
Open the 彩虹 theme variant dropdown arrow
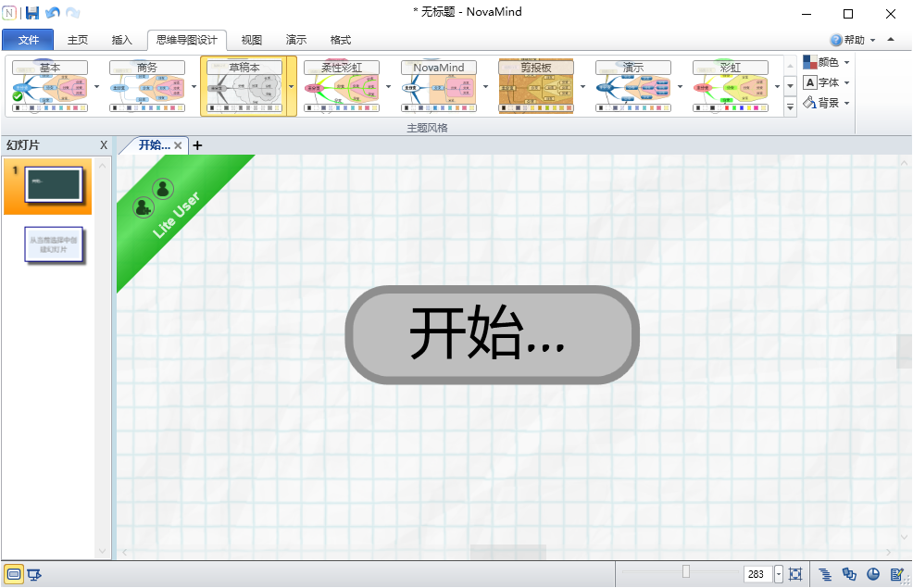[776, 85]
